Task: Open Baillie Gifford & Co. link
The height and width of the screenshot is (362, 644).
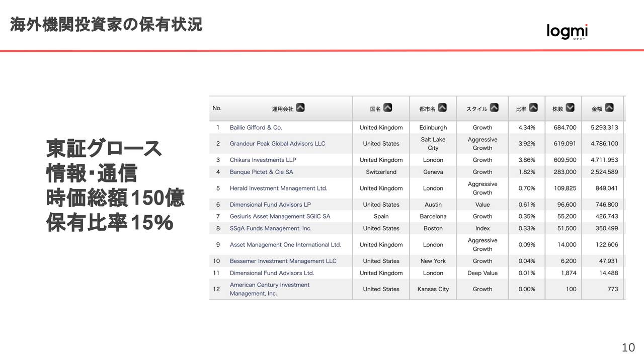Action: (256, 128)
